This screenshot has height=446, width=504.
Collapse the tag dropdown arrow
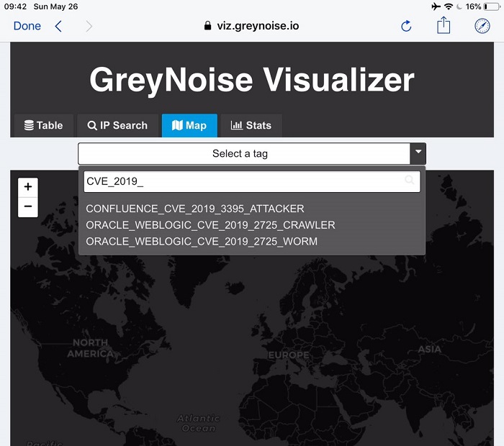[x=418, y=153]
